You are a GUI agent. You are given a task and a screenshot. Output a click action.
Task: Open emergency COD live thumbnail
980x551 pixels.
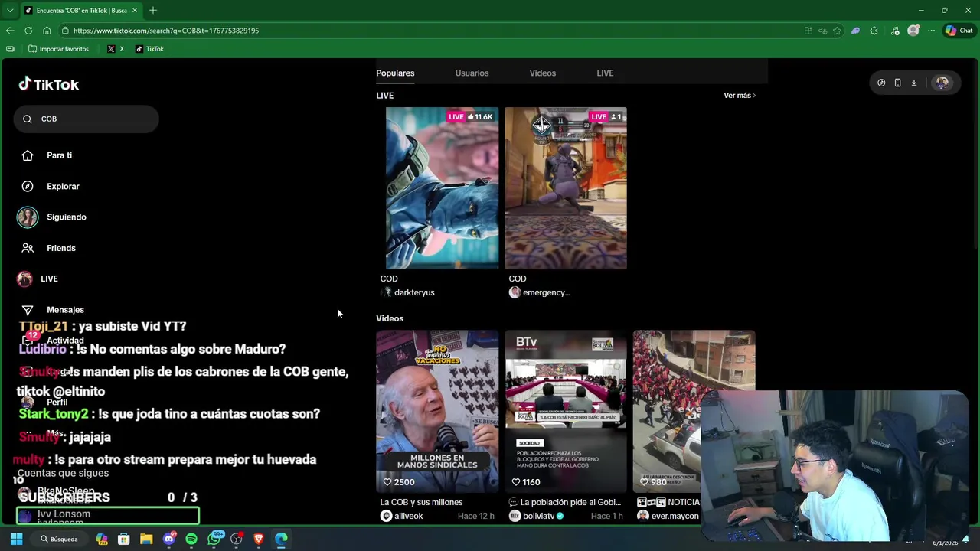coord(566,188)
